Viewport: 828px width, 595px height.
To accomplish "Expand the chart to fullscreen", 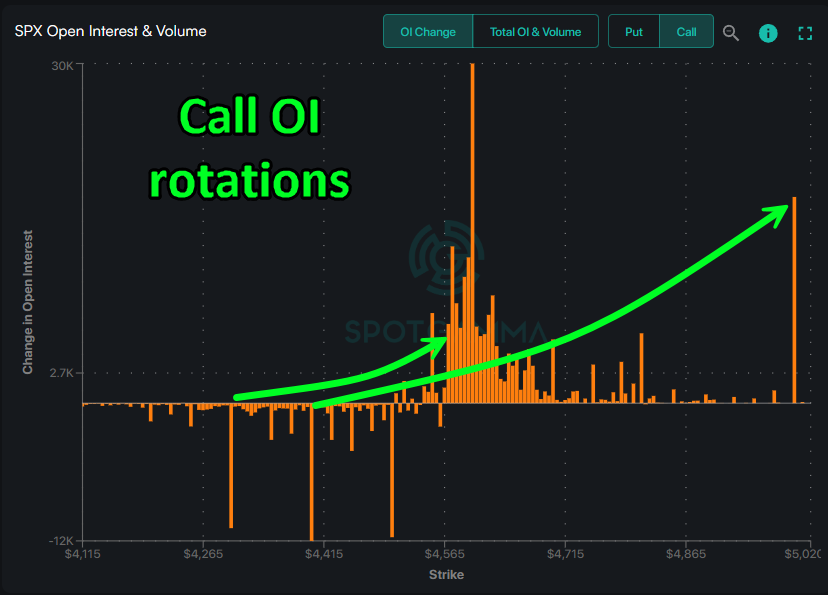I will [x=805, y=33].
